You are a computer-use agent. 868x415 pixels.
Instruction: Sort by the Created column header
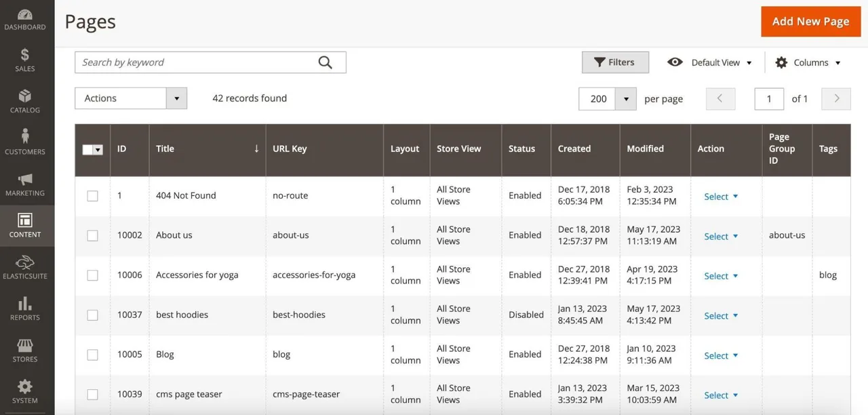585,149
